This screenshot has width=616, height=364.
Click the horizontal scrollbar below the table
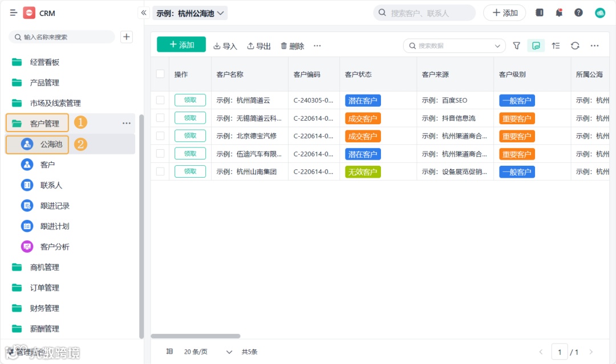coord(196,336)
